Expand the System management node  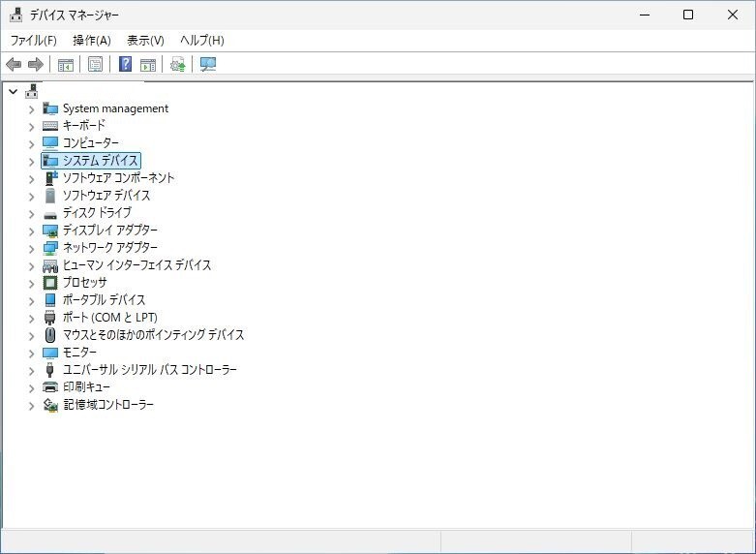tap(31, 109)
